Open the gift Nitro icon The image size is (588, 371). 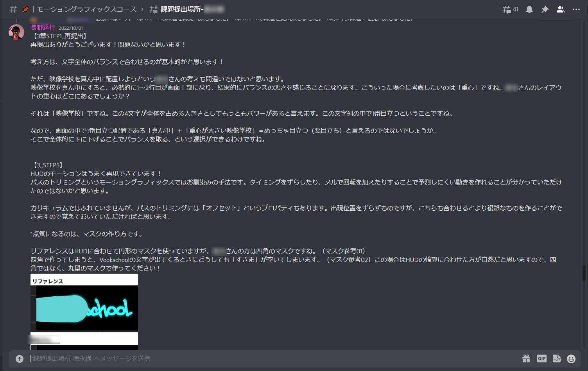pyautogui.click(x=526, y=358)
